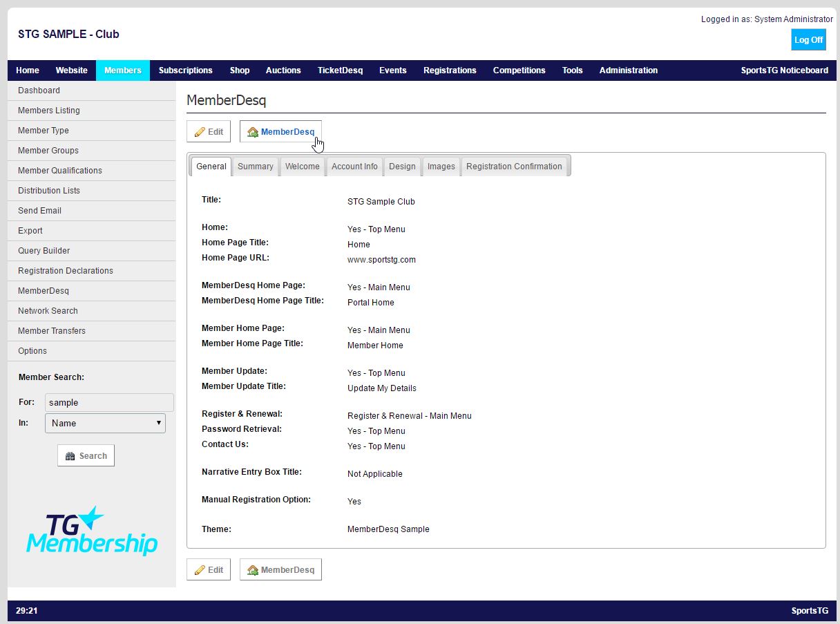Switch to the Registration Confirmation tab

click(514, 167)
